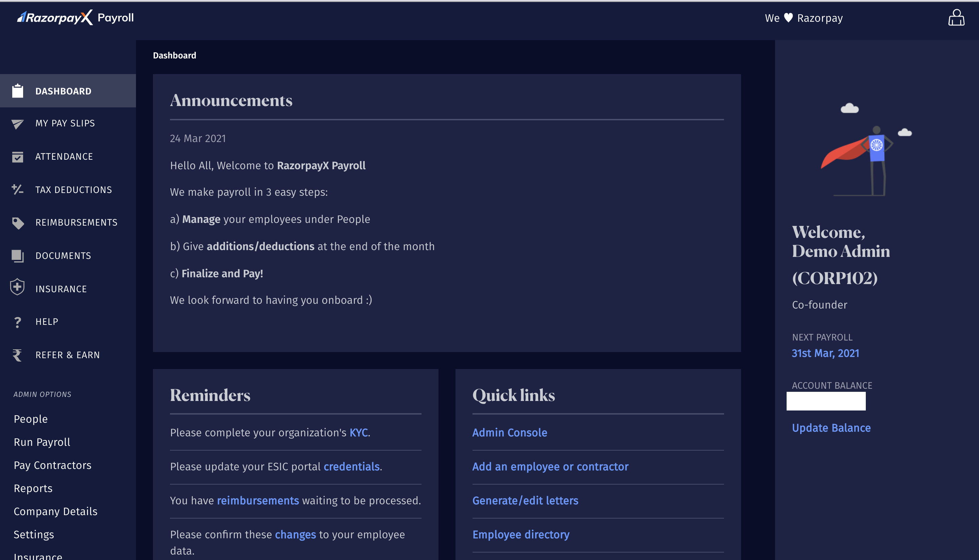Click the Welcome, Demo Admin (CORP102) heading
This screenshot has width=979, height=560.
pos(841,255)
